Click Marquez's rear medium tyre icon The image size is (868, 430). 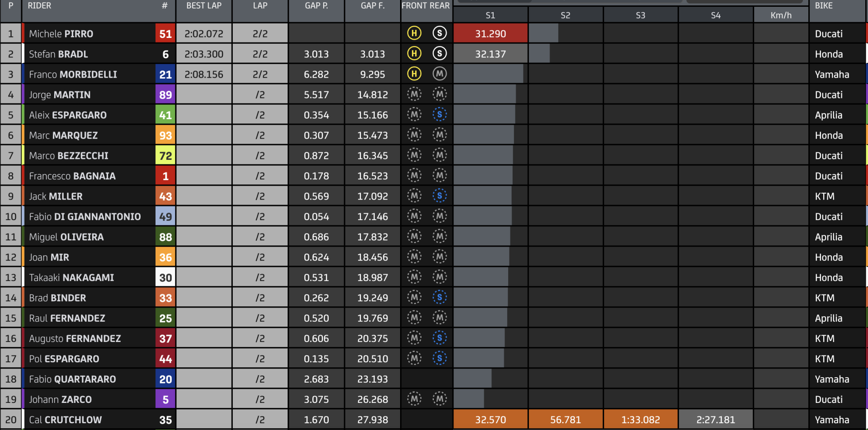pyautogui.click(x=439, y=135)
